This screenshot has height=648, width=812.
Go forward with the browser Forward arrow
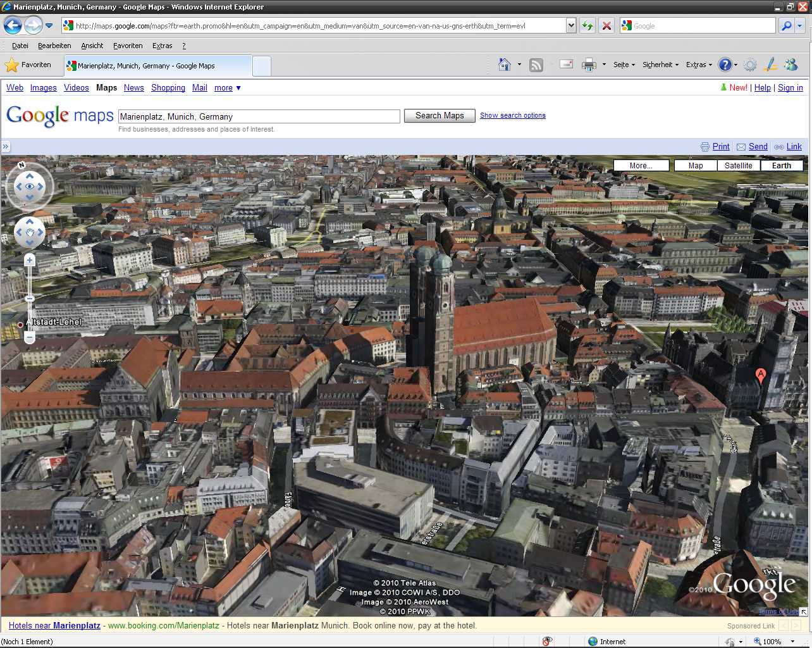33,25
